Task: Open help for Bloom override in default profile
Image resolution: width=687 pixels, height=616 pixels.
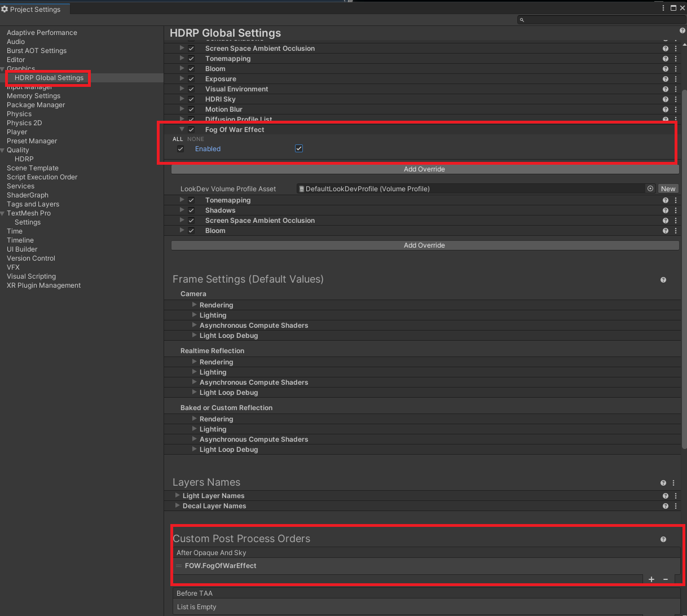Action: (x=666, y=69)
